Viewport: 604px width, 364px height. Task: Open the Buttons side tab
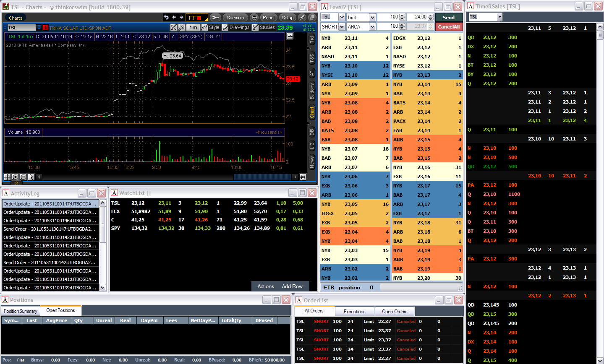tap(312, 91)
